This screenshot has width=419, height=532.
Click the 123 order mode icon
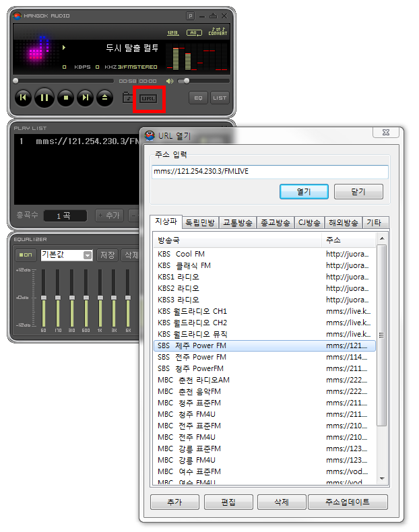(x=172, y=33)
